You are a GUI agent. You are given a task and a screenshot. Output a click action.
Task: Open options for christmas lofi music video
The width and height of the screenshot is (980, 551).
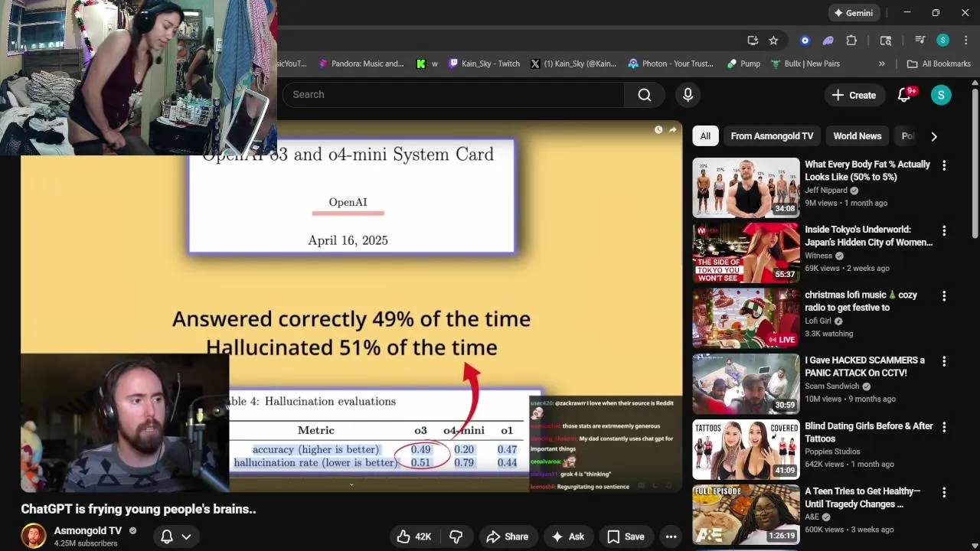point(944,295)
